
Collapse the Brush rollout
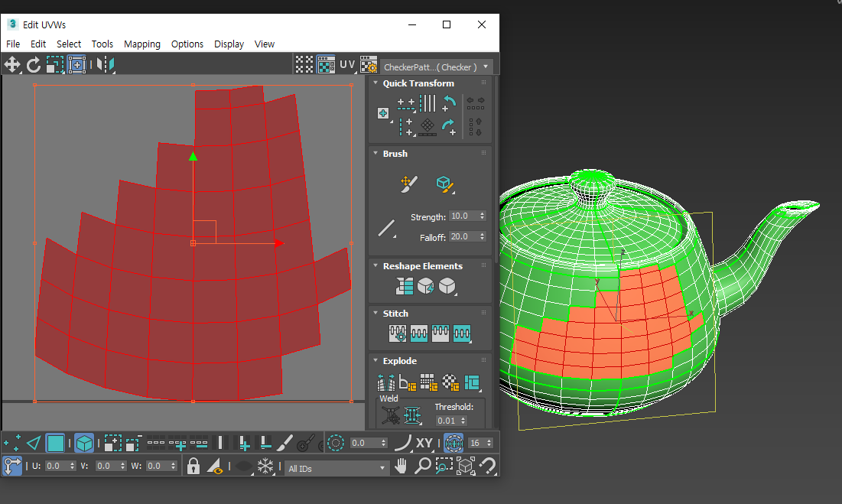pyautogui.click(x=375, y=153)
